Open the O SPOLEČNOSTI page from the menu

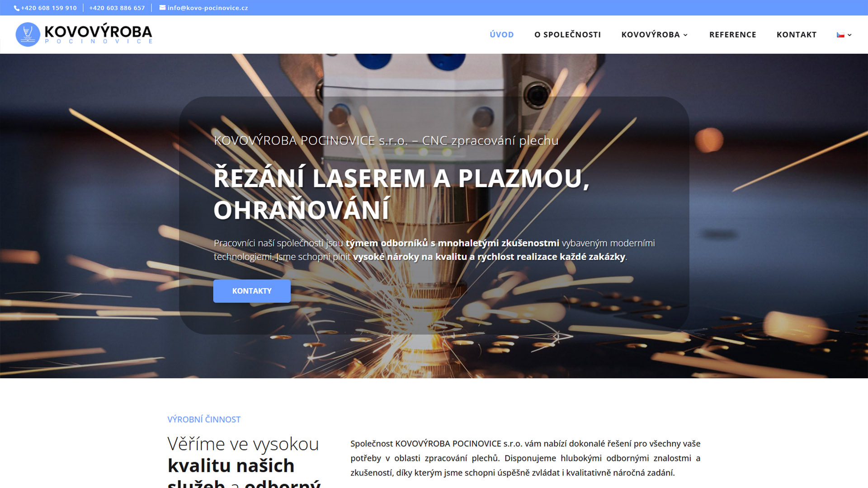point(567,34)
